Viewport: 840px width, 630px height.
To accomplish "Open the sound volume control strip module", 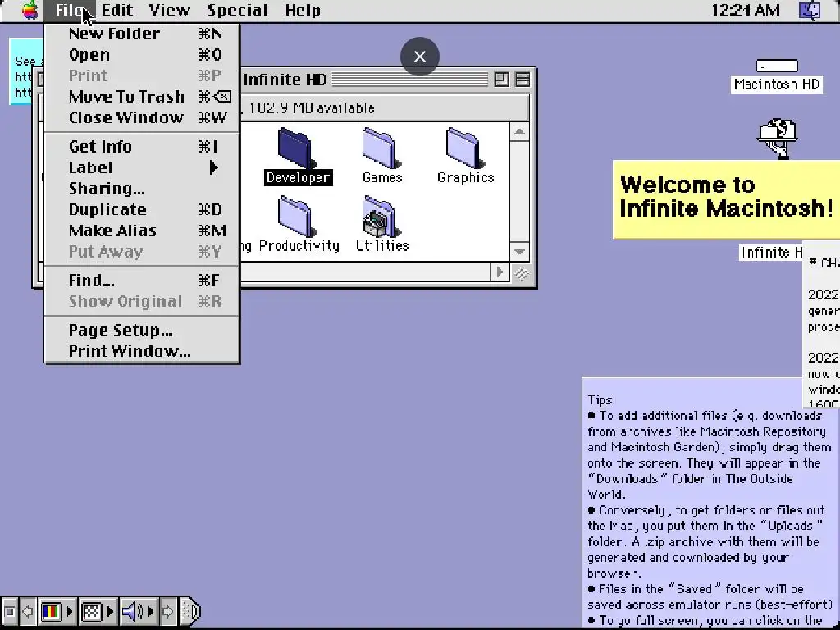I will (x=138, y=610).
